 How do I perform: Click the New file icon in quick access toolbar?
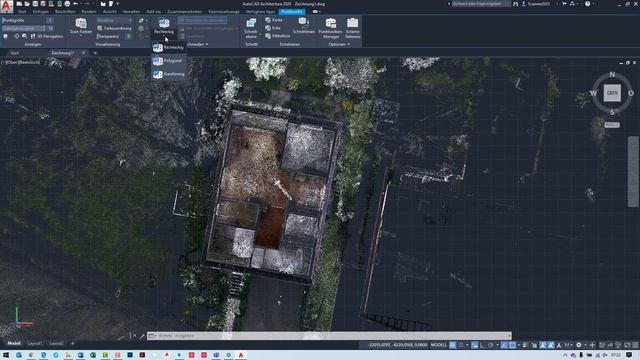pos(19,4)
